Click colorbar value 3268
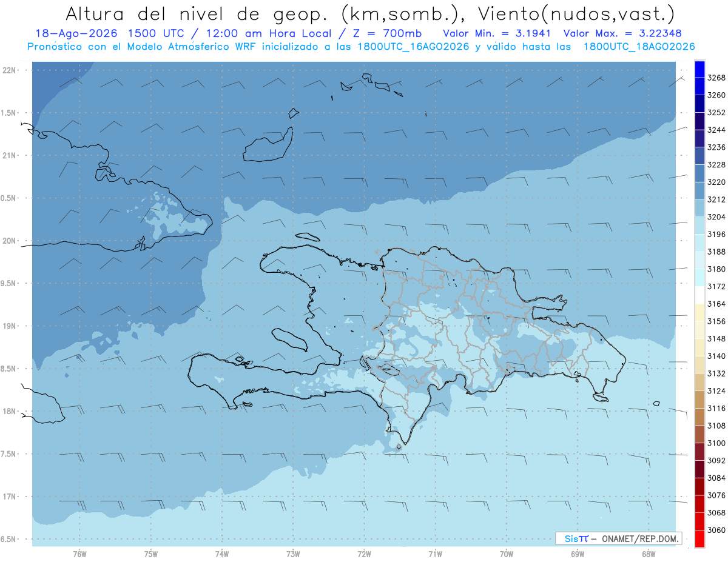 [x=716, y=78]
